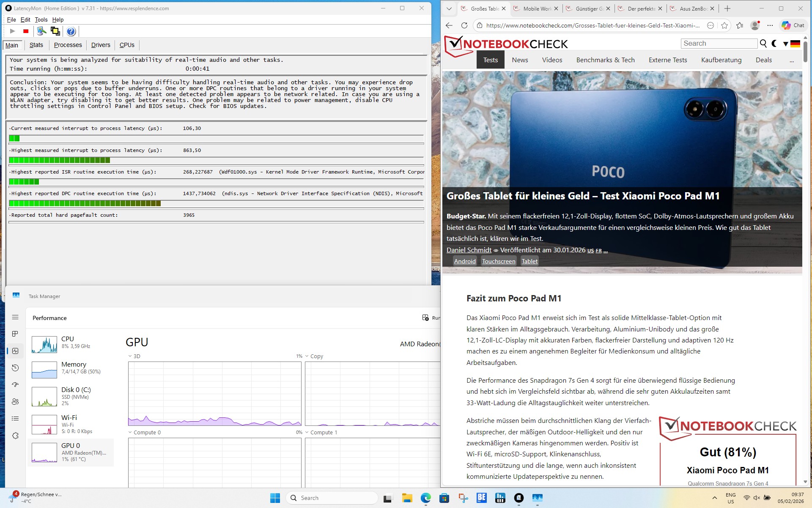Click the Android tag link
Screen dimensions: 812x508
pos(465,261)
